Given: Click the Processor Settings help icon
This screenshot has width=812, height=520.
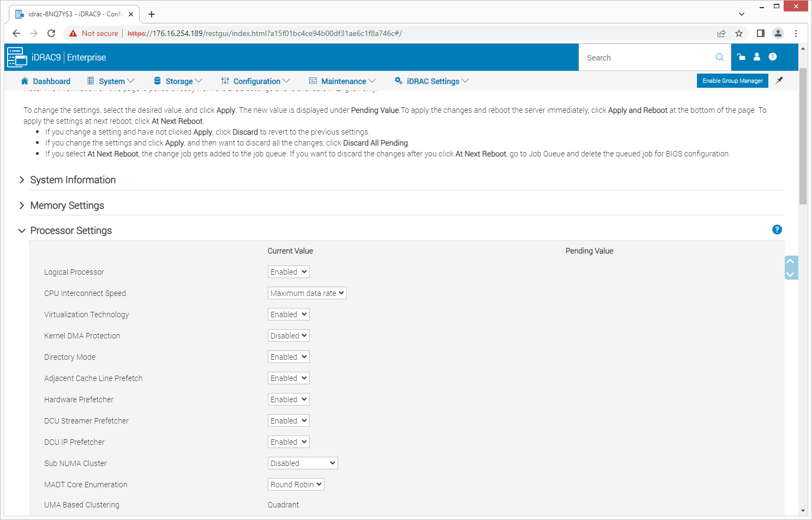Looking at the screenshot, I should click(777, 229).
